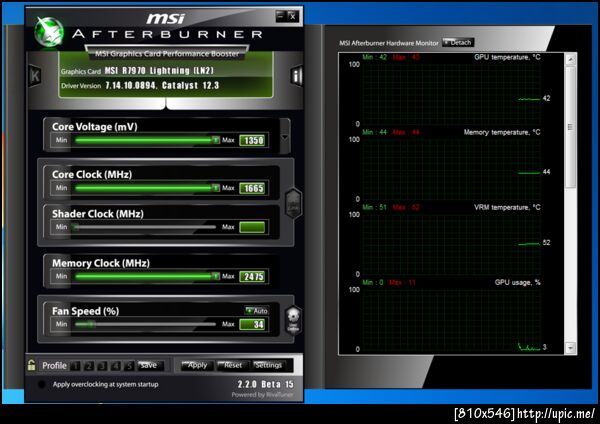Click the Reset button
The height and width of the screenshot is (424, 600).
coord(232,365)
